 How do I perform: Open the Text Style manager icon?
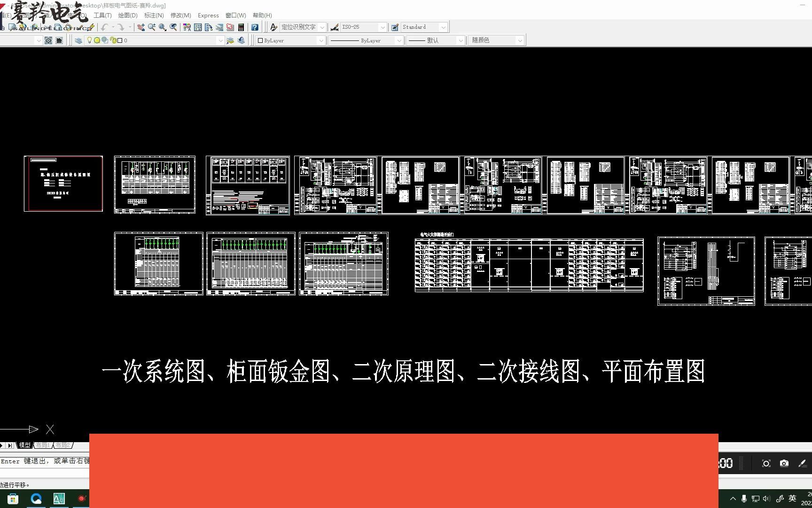point(274,27)
